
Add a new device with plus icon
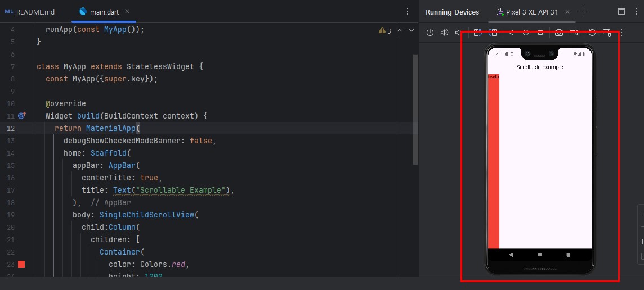pos(583,11)
